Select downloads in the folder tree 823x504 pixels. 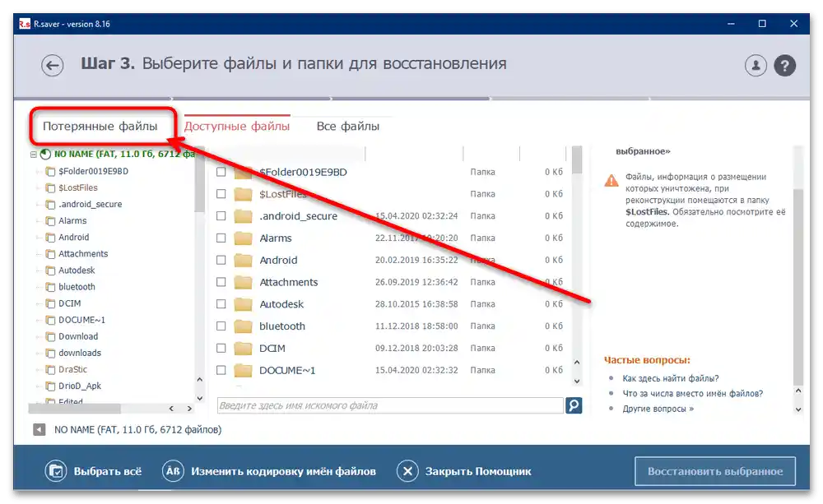80,353
